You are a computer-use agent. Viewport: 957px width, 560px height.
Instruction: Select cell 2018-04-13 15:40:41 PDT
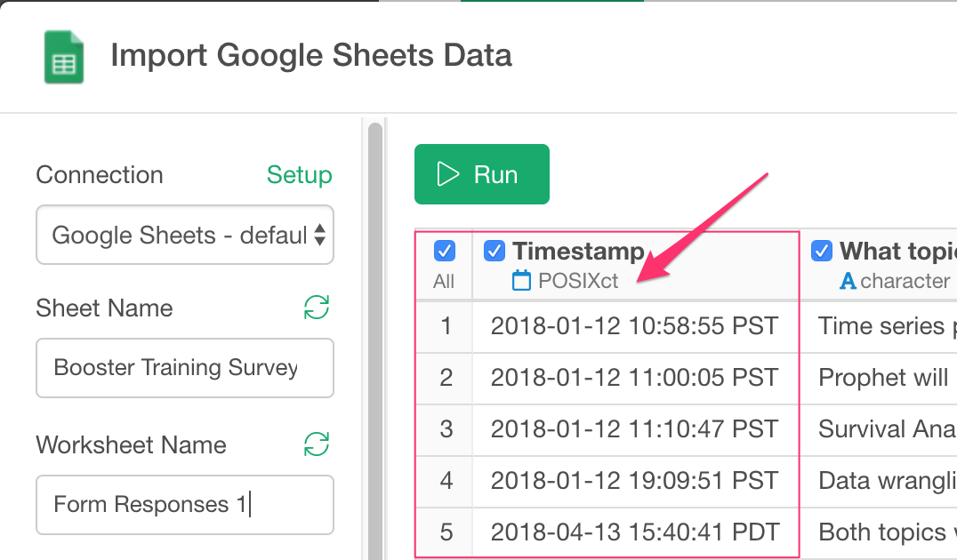(635, 532)
